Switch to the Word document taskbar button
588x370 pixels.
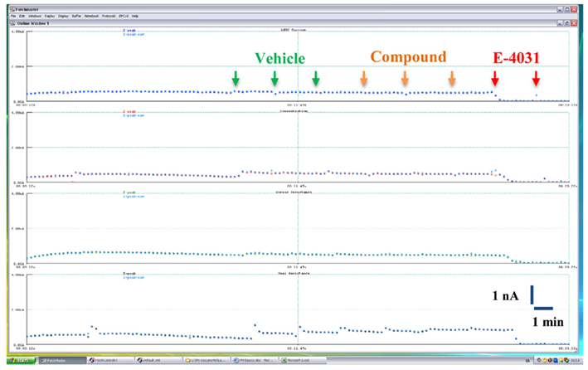255,360
